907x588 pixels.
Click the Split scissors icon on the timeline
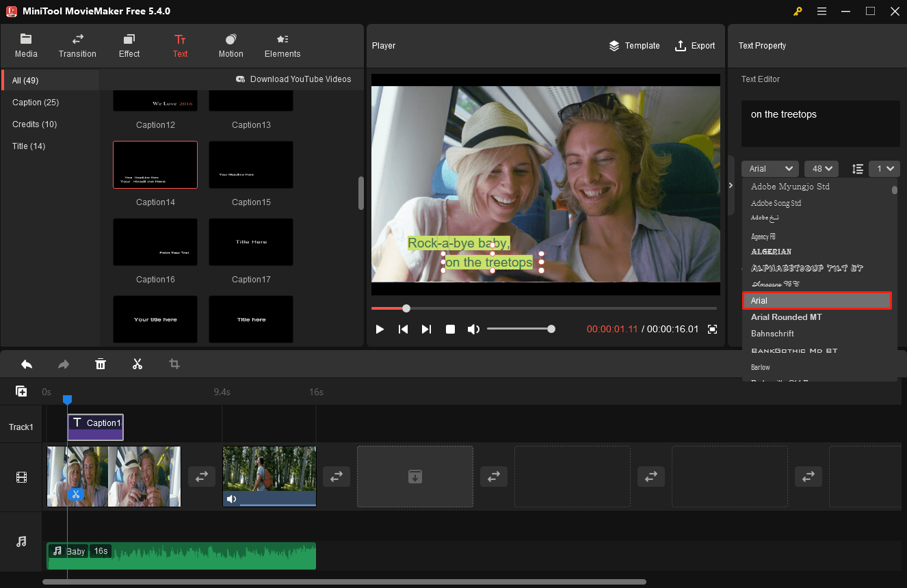(137, 364)
